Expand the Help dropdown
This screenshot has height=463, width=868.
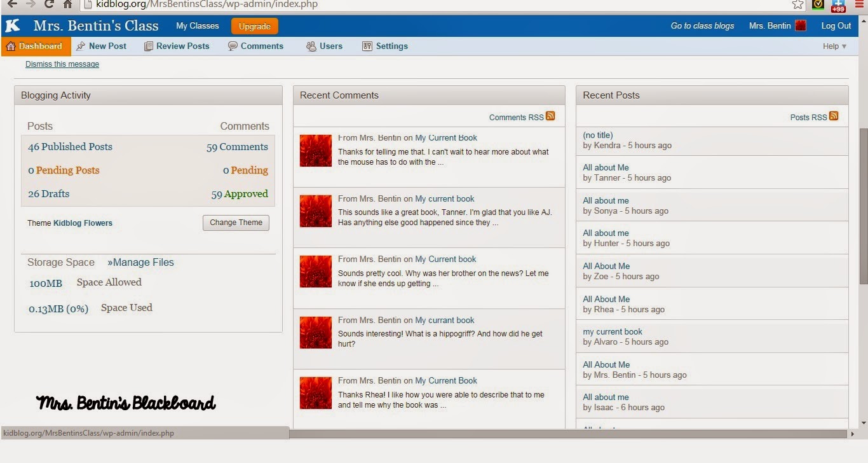pos(835,46)
